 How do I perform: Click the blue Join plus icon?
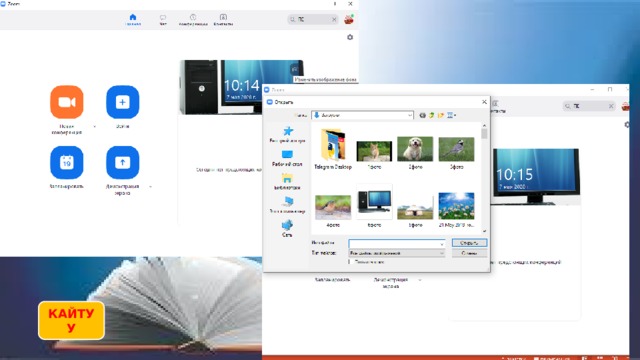122,102
